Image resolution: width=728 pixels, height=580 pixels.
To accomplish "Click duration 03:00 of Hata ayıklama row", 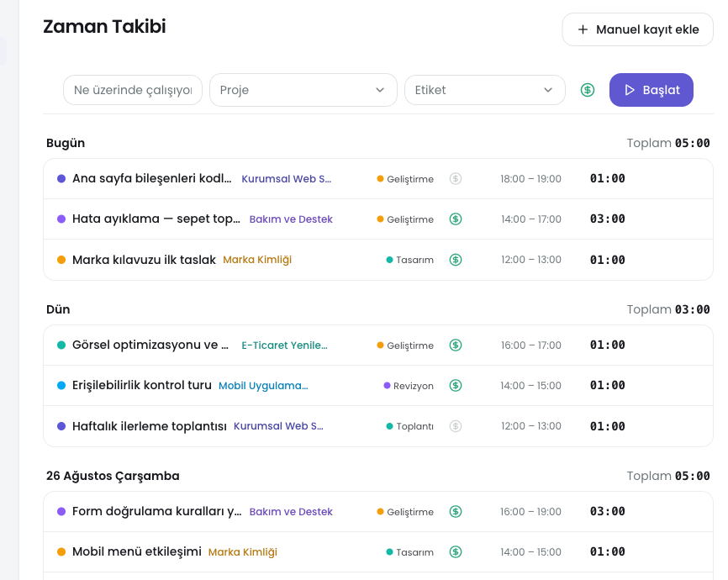I will tap(607, 219).
